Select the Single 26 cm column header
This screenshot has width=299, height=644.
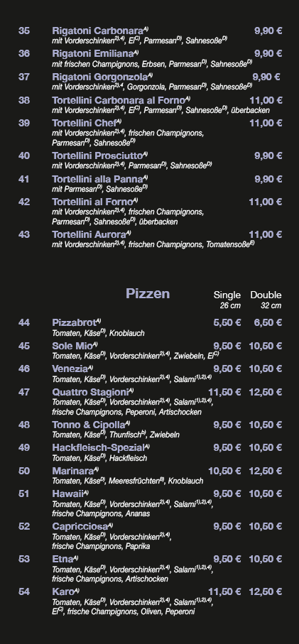click(x=227, y=300)
